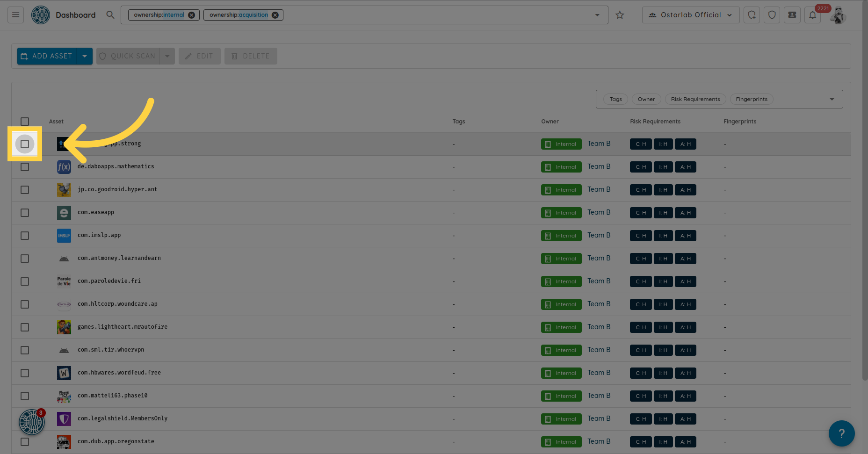Expand the column selector dropdown arrow
The width and height of the screenshot is (868, 454).
point(832,99)
